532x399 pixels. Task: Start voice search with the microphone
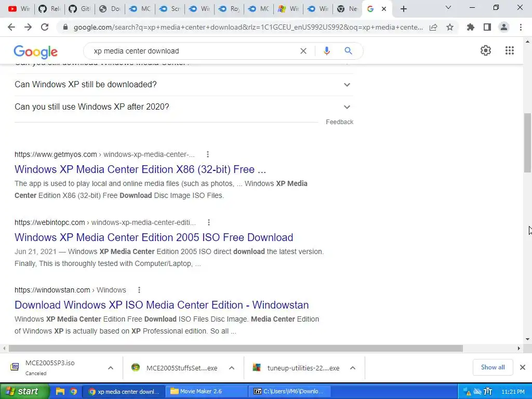click(326, 51)
